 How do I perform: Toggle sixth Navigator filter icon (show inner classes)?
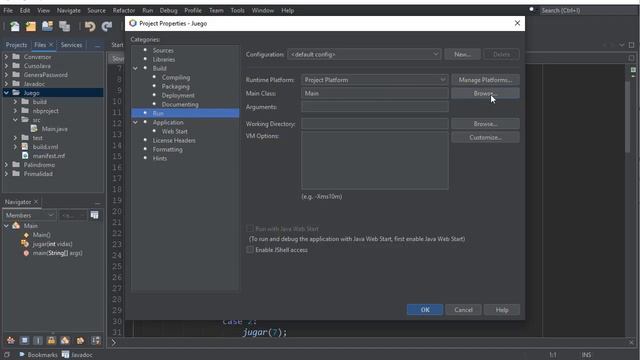pos(80,340)
